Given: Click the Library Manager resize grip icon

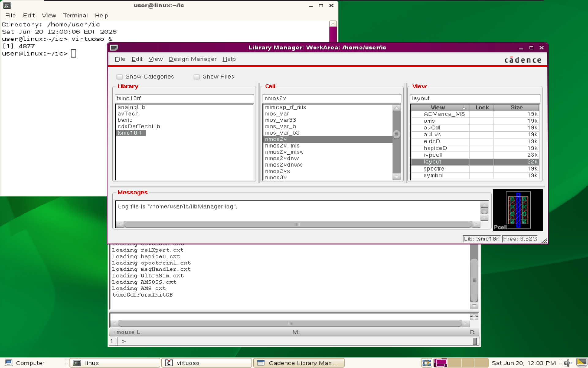Looking at the screenshot, I should [x=544, y=241].
